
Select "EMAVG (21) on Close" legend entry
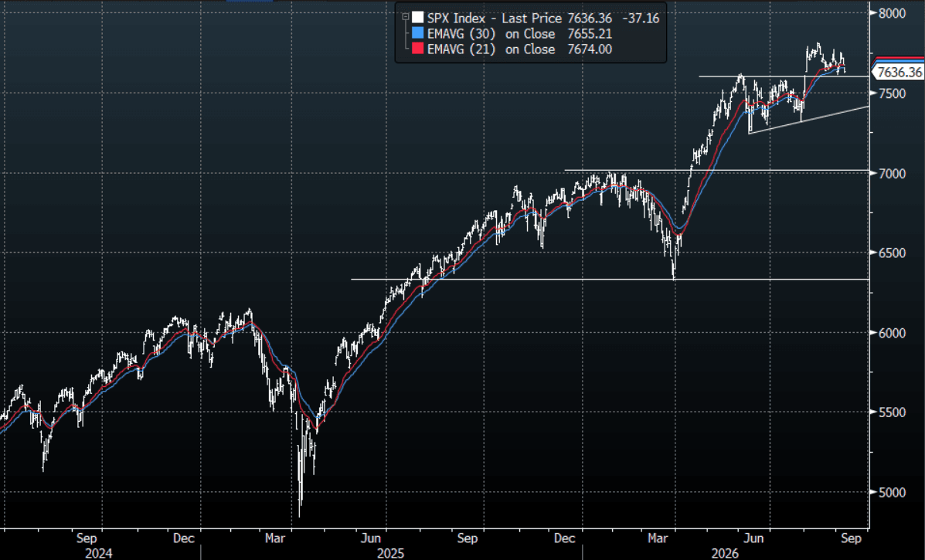[491, 49]
